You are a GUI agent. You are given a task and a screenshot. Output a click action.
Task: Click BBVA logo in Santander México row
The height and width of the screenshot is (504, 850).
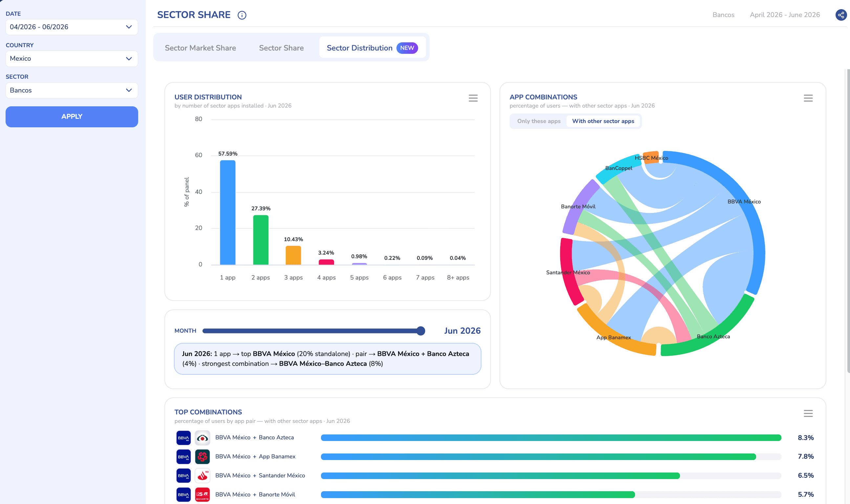[183, 476]
